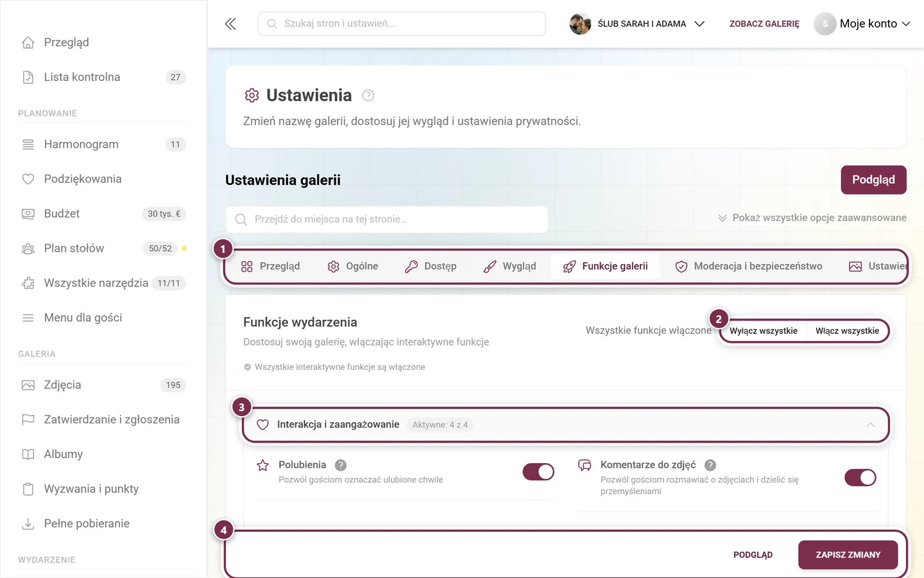Click the 27 badge on Lista kontrolna
The width and height of the screenshot is (924, 578).
pyautogui.click(x=176, y=77)
